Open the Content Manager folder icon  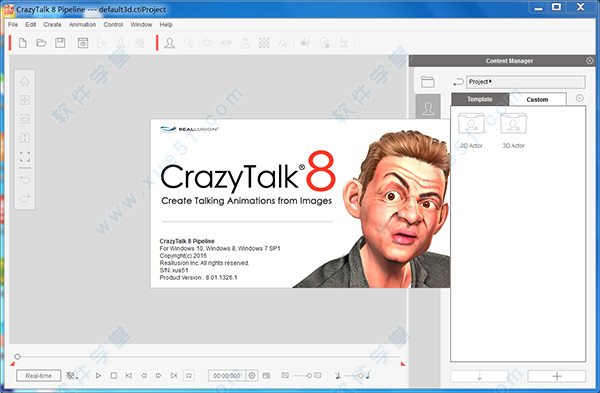427,82
